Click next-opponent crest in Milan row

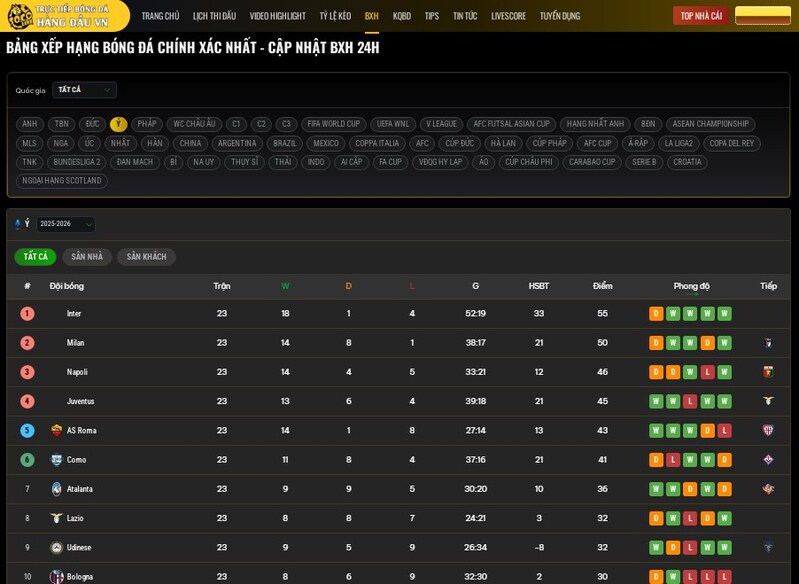tap(768, 343)
